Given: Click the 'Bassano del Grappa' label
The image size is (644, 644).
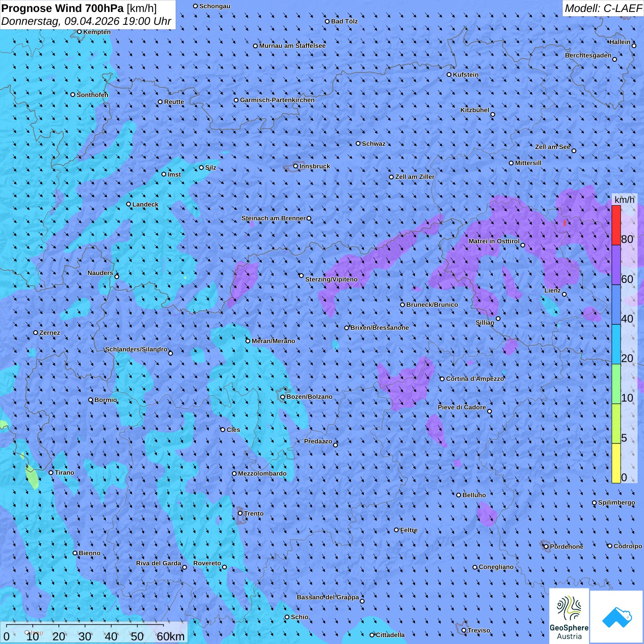Looking at the screenshot, I should (x=328, y=597).
